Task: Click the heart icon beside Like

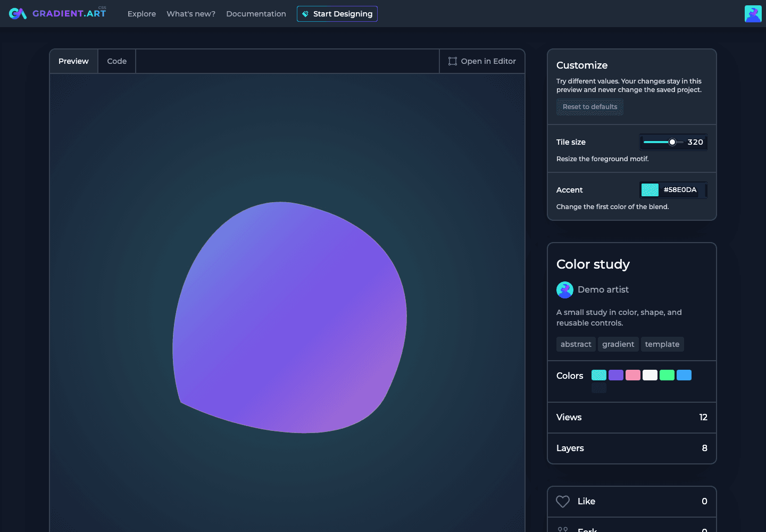Action: point(563,501)
